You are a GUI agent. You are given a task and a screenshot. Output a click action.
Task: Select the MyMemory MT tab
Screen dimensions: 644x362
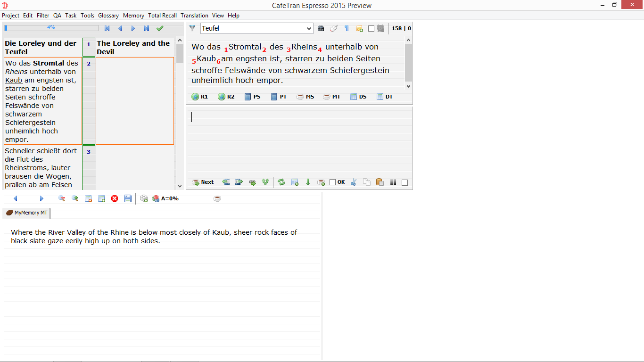tap(27, 213)
